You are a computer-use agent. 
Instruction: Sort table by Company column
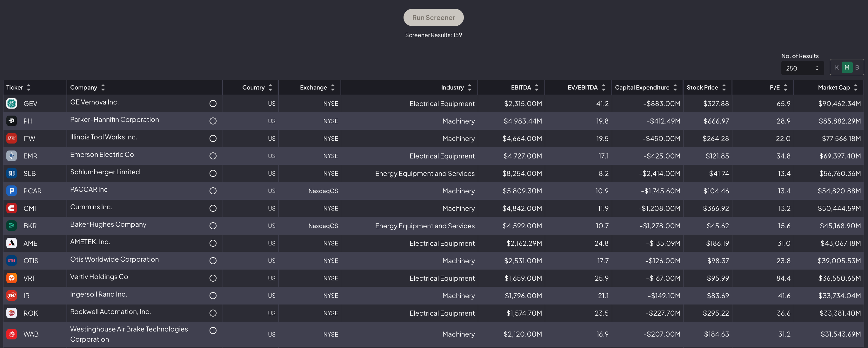103,88
